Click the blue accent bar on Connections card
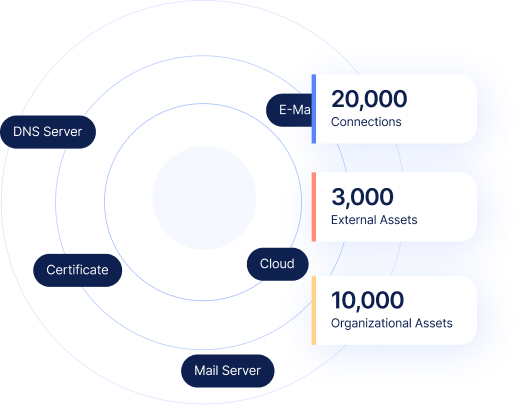Image resolution: width=525 pixels, height=405 pixels. 314,109
